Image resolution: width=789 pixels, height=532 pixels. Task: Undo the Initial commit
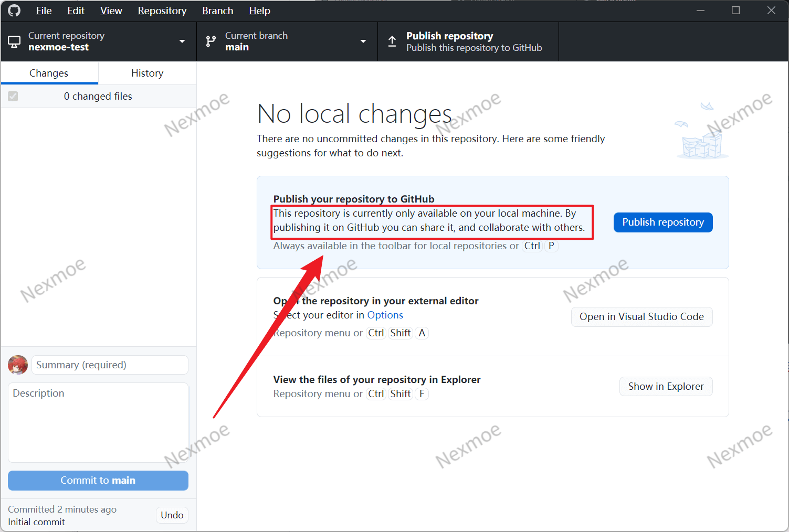tap(172, 515)
